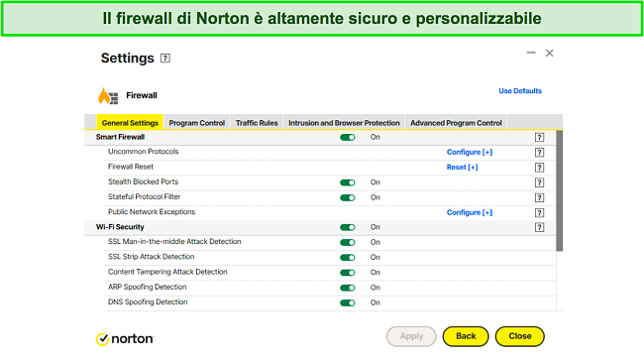Click the Apply button
Image resolution: width=644 pixels, height=361 pixels.
tap(411, 336)
